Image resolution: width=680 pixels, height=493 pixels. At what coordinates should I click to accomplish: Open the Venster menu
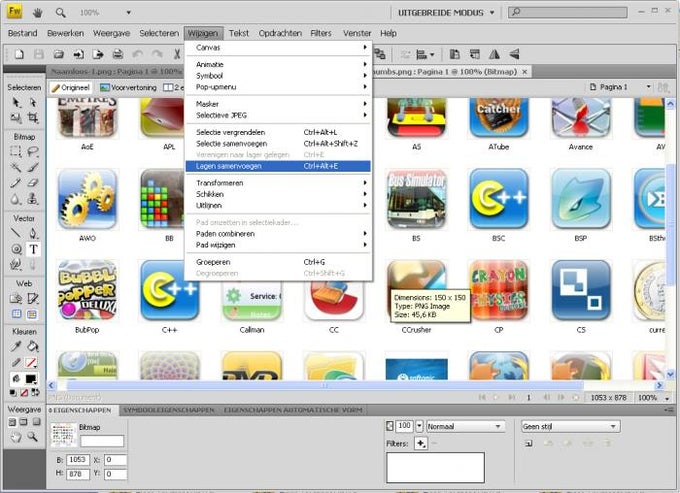357,33
